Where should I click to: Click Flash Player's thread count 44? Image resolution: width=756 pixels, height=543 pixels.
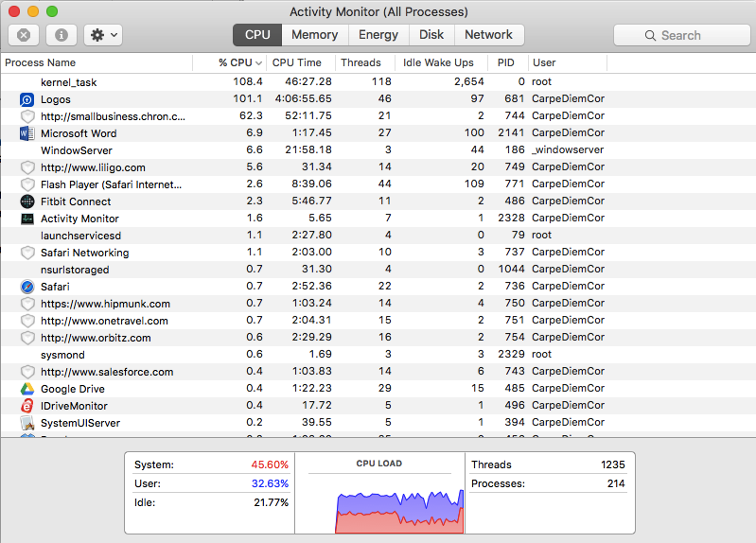coord(385,184)
